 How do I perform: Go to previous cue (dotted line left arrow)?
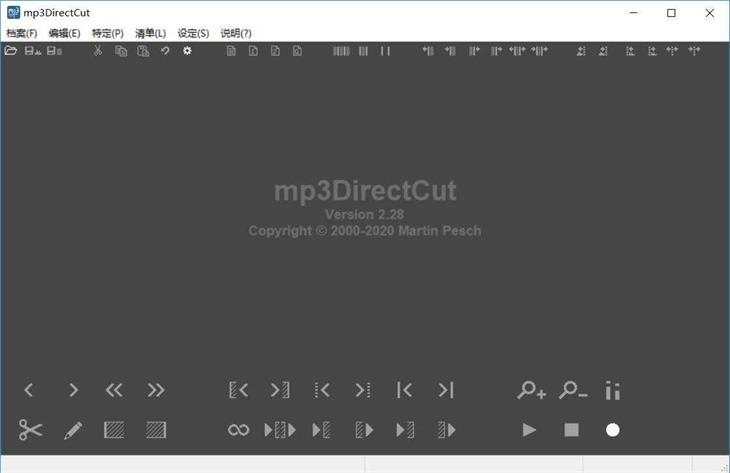322,390
